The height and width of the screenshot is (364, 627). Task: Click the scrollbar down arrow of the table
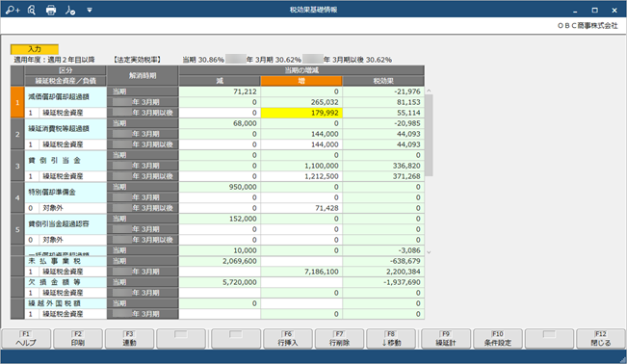[x=429, y=252]
